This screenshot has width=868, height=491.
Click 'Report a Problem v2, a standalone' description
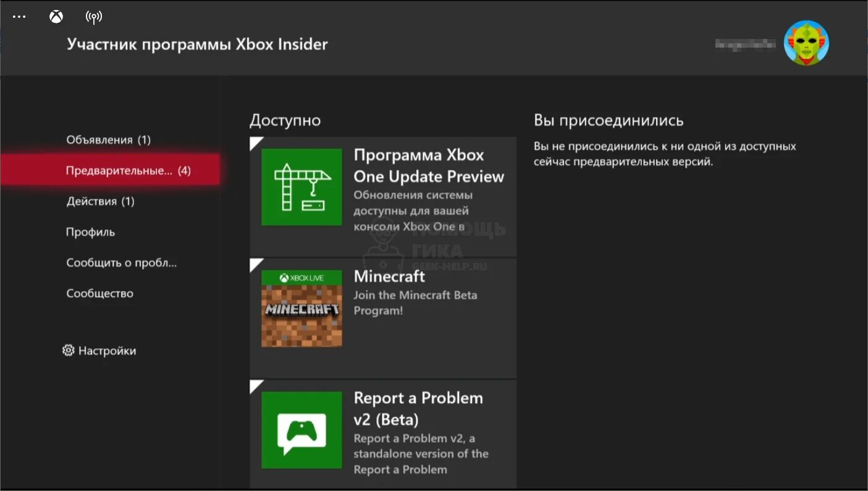pyautogui.click(x=421, y=454)
